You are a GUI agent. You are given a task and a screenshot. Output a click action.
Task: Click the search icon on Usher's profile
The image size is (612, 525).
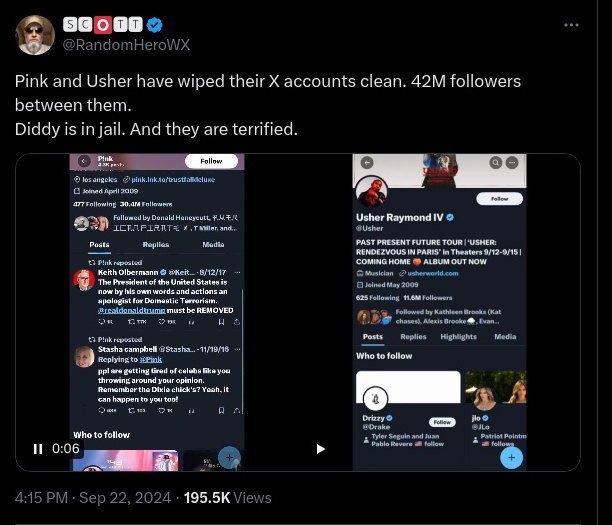point(495,162)
